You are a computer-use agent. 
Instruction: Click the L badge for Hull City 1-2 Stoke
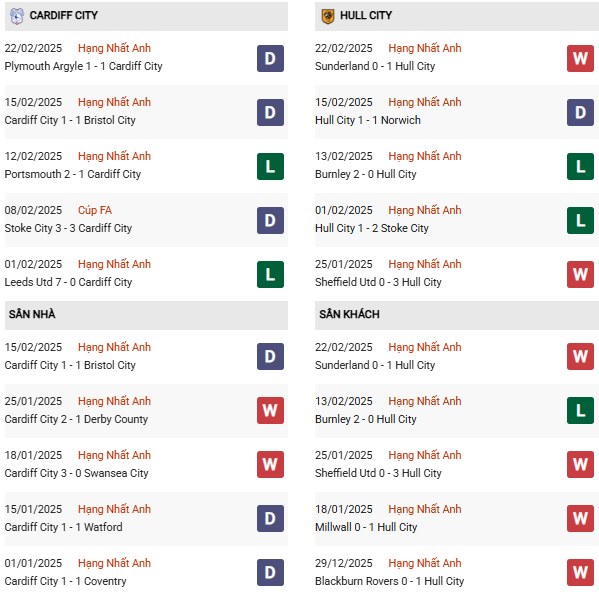580,220
